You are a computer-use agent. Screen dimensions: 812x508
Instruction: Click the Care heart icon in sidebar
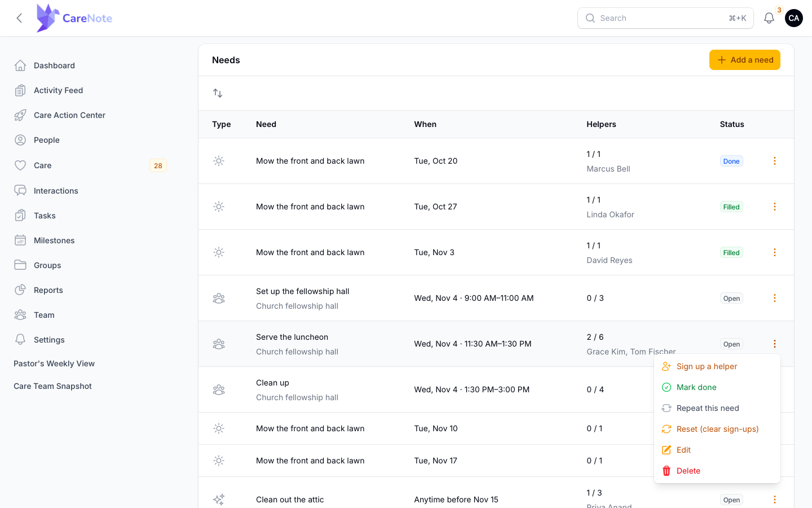pyautogui.click(x=20, y=165)
